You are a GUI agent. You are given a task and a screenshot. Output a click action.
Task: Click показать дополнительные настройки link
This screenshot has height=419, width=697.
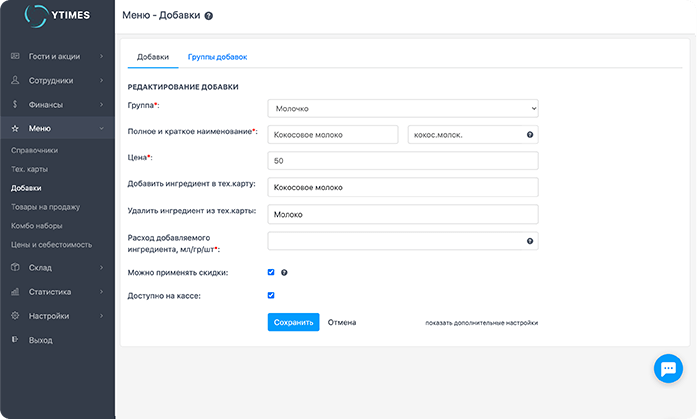tap(481, 323)
